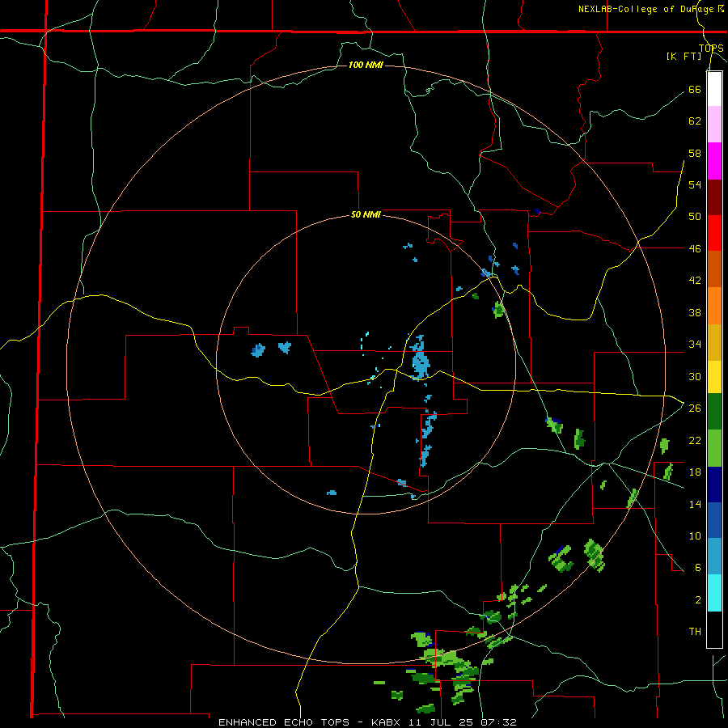The image size is (728, 728).
Task: Click the legend value 66
Action: [695, 89]
